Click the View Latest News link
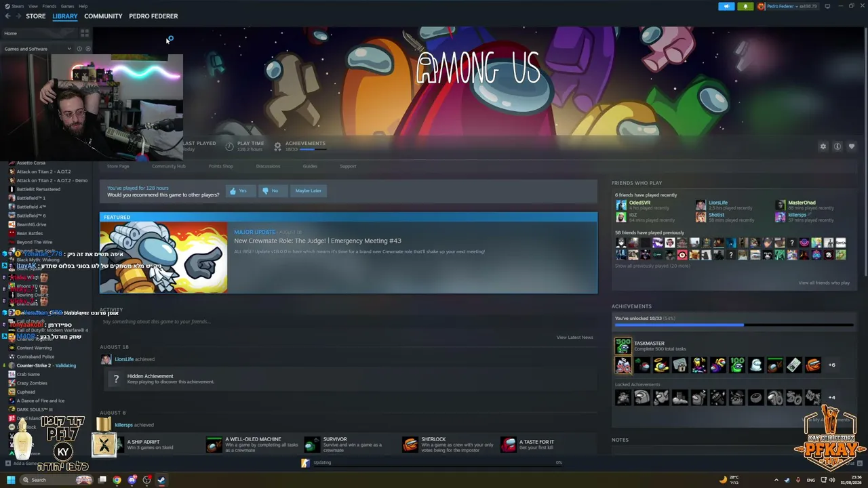This screenshot has width=868, height=488. 574,338
